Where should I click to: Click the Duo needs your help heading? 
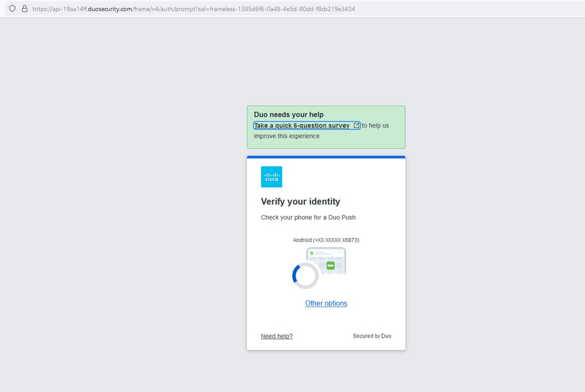[289, 115]
